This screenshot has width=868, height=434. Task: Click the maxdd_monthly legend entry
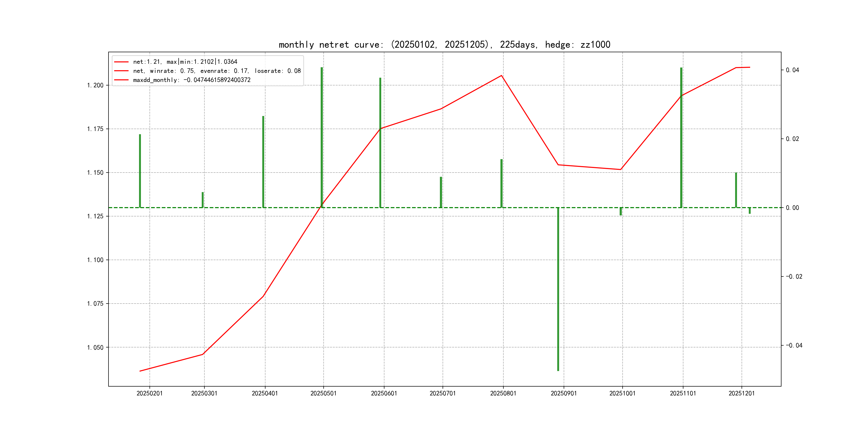191,80
